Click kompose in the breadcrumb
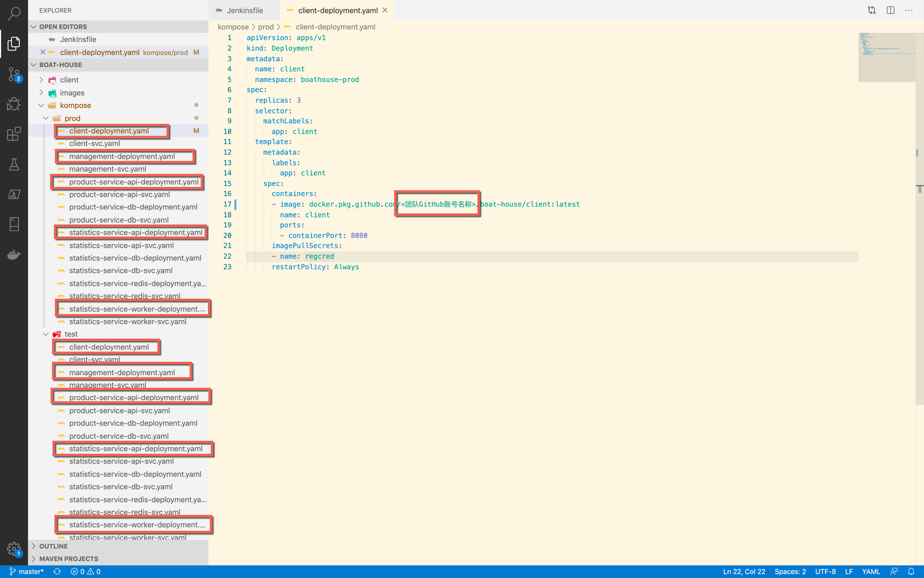Viewport: 924px width, 578px height. (233, 27)
